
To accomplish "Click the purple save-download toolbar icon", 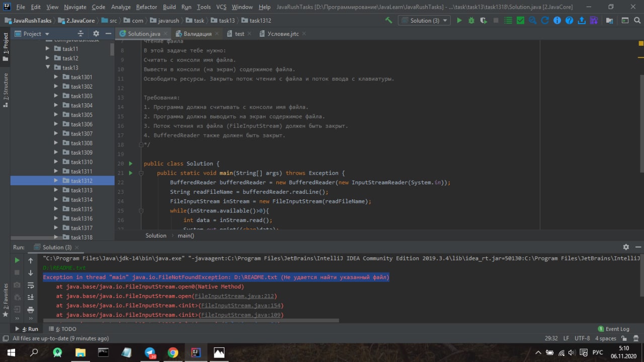I will click(594, 21).
